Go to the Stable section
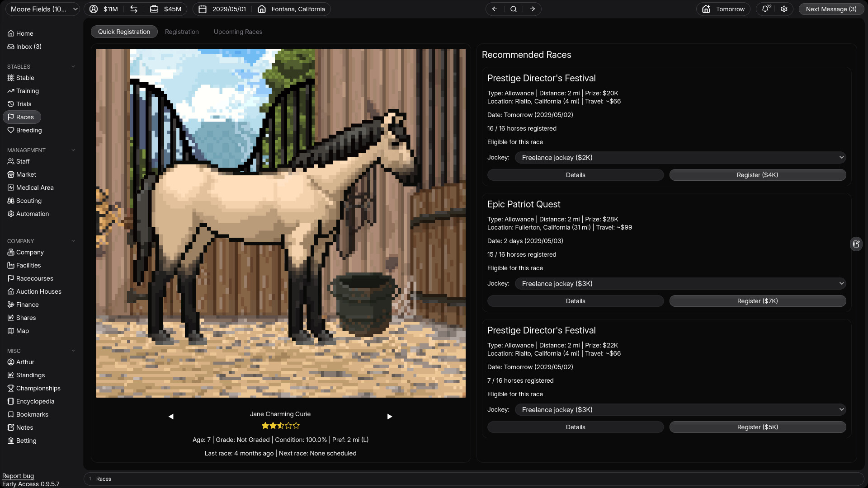The width and height of the screenshot is (868, 488). (21, 78)
